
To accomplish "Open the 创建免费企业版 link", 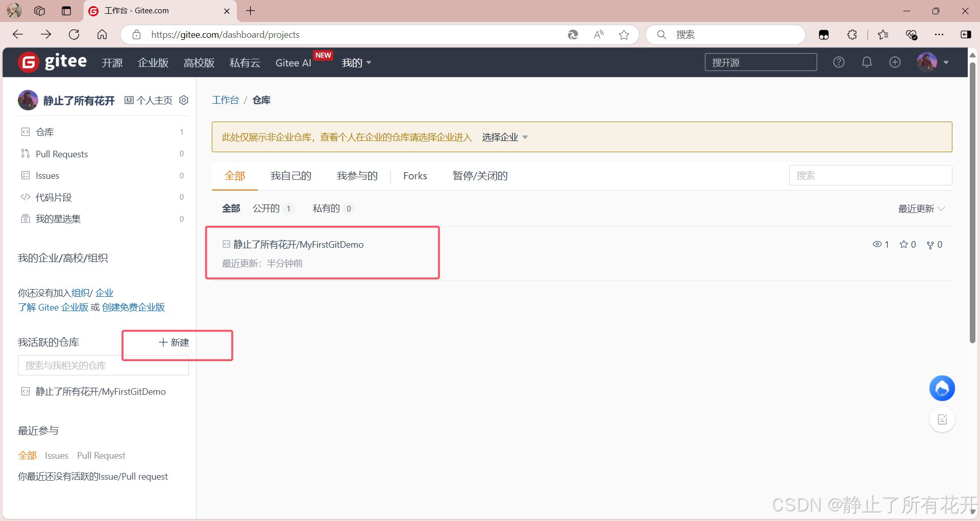I will [133, 307].
